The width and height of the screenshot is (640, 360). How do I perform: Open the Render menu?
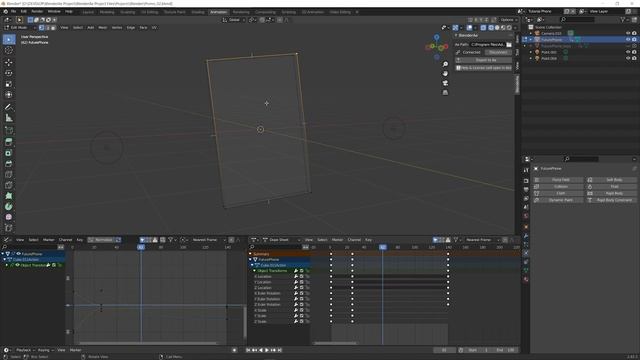tap(37, 11)
